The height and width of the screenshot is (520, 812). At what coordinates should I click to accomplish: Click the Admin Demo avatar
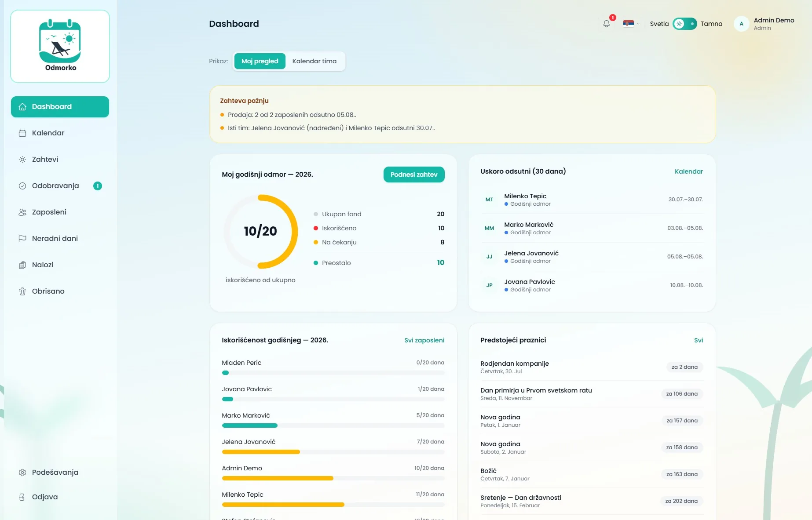(x=742, y=24)
